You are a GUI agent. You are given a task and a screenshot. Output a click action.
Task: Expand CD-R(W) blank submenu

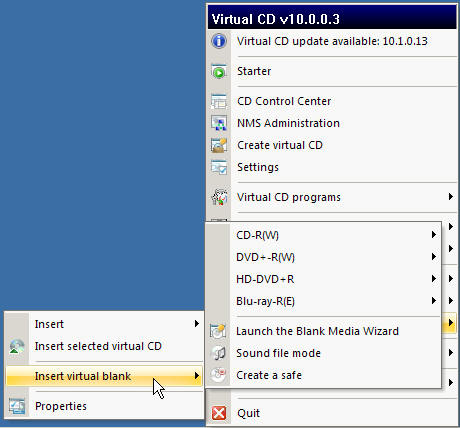pyautogui.click(x=323, y=235)
